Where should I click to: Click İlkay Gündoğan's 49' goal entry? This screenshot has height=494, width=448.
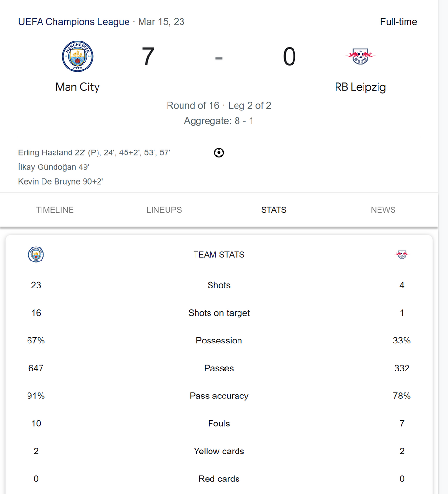coord(54,167)
